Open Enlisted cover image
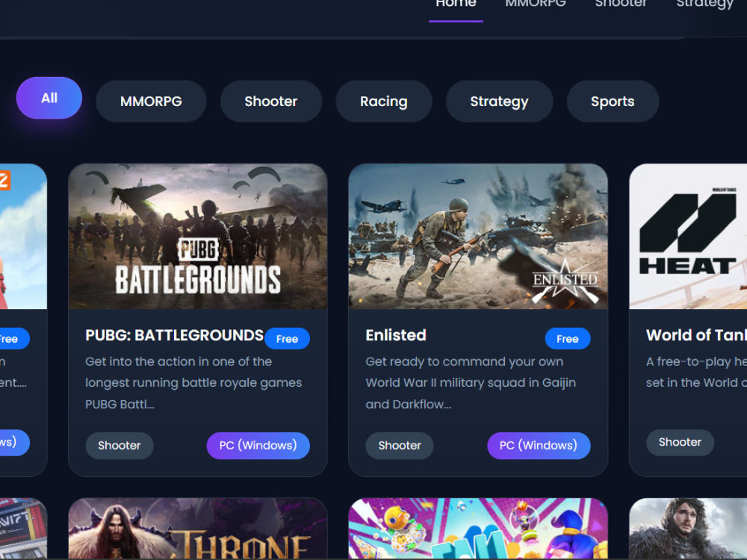The height and width of the screenshot is (560, 747). coord(478,236)
